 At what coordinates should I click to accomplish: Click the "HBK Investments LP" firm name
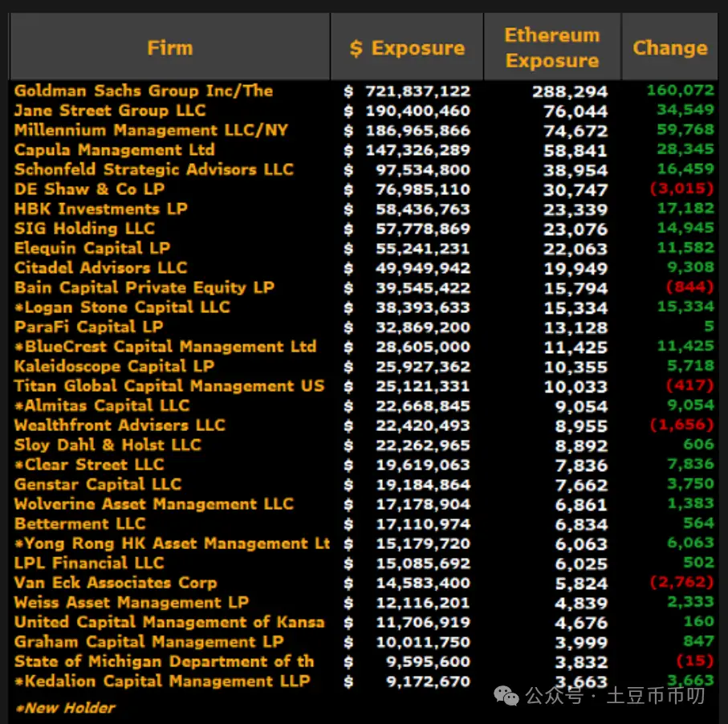[x=101, y=209]
